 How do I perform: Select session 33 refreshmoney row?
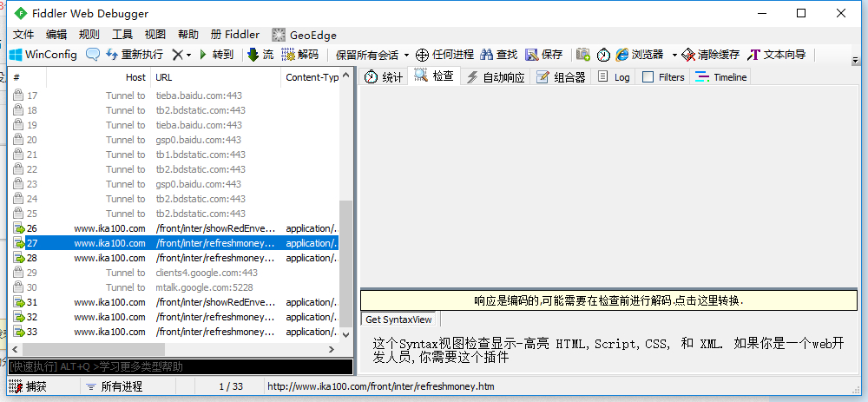pyautogui.click(x=174, y=332)
